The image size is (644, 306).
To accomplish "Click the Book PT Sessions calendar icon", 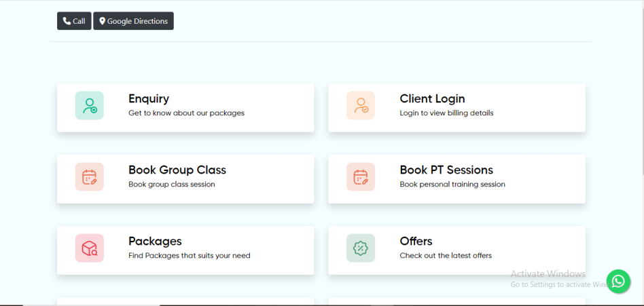I will (x=361, y=177).
